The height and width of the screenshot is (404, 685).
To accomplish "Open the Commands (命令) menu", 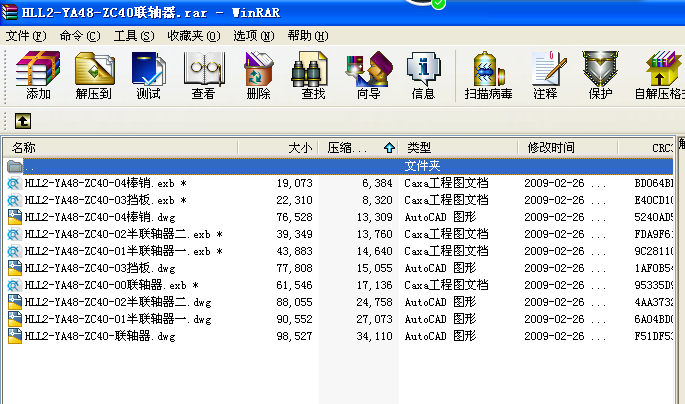I will pyautogui.click(x=80, y=36).
